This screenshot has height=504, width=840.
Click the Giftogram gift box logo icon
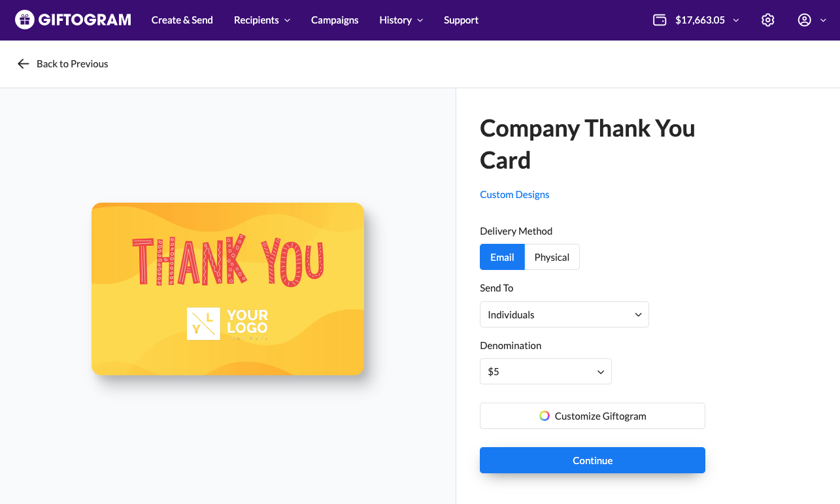coord(24,20)
